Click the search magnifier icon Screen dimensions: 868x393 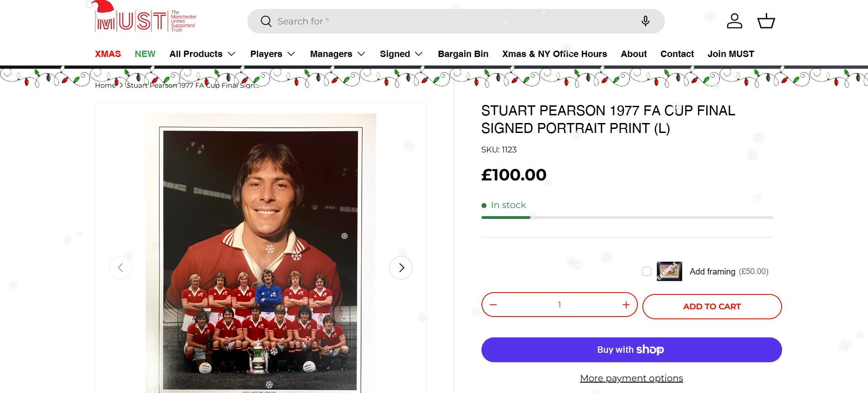tap(266, 21)
